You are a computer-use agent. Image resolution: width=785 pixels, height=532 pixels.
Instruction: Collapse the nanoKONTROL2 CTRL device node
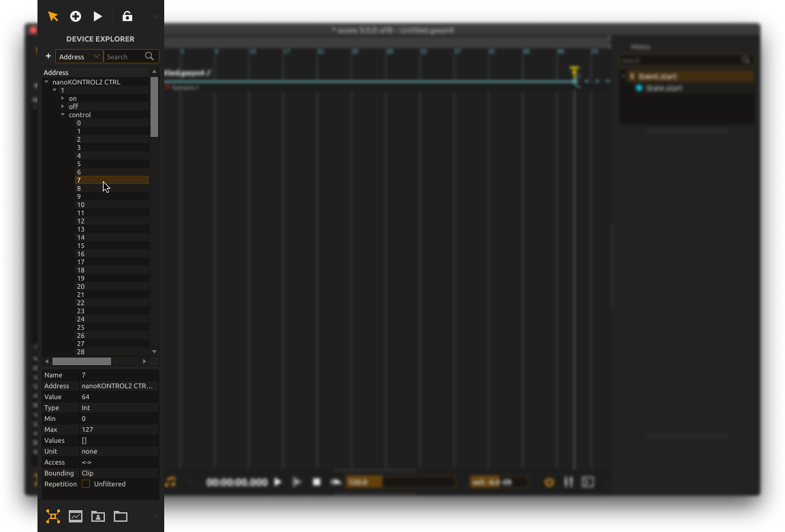pyautogui.click(x=46, y=82)
